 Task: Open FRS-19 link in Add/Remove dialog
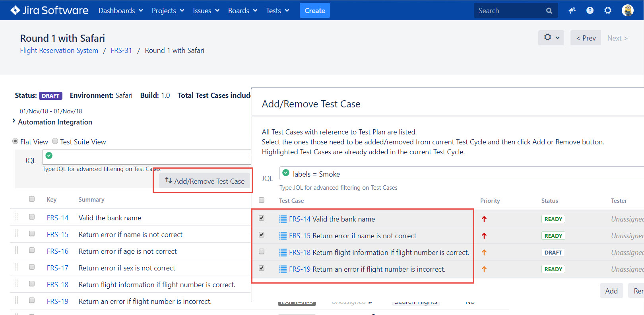coord(300,269)
